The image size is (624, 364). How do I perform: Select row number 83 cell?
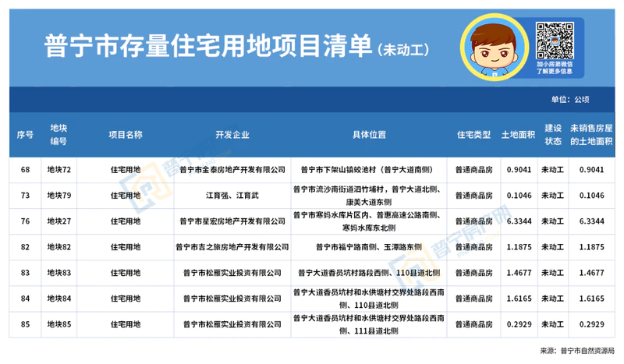coord(24,273)
